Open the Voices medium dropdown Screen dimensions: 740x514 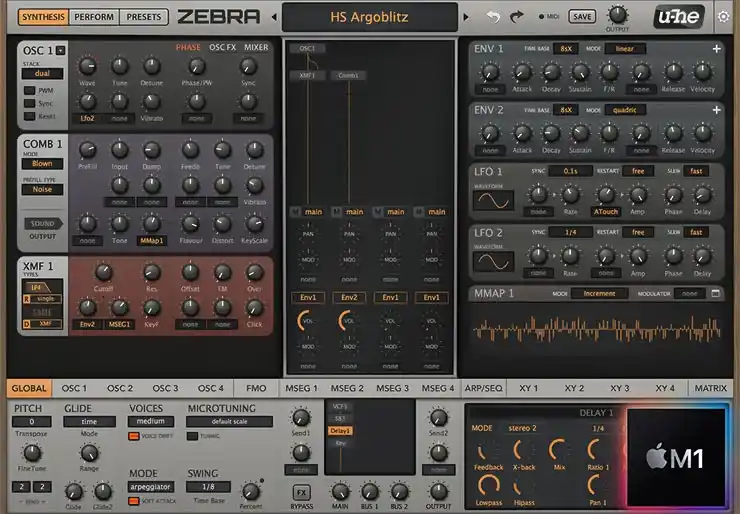tap(151, 421)
